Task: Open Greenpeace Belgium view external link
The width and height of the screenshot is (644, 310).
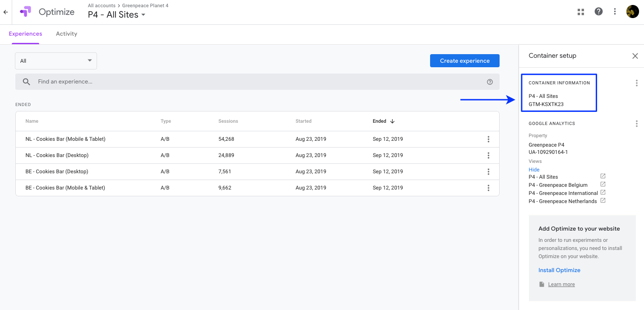Action: [x=602, y=185]
